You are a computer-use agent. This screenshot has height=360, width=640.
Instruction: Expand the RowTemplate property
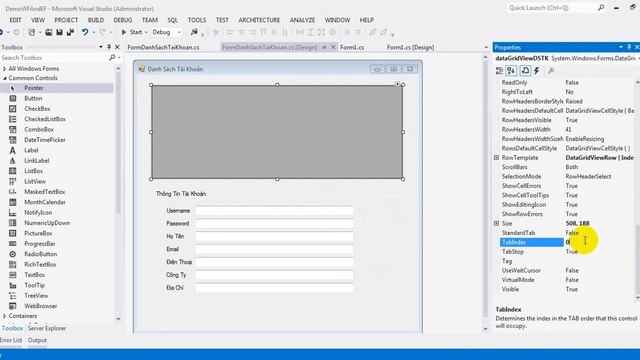point(496,158)
